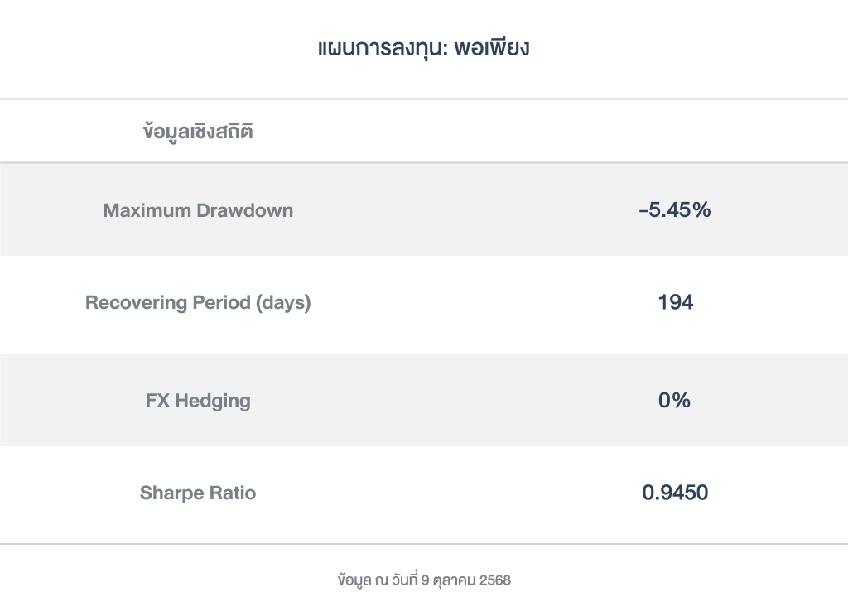Click the year 2568 in the footer

tap(495, 580)
